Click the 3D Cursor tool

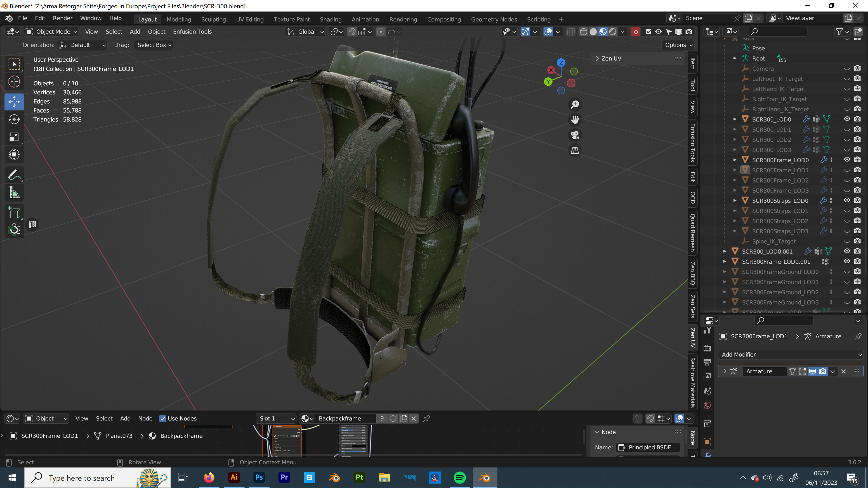(x=14, y=82)
